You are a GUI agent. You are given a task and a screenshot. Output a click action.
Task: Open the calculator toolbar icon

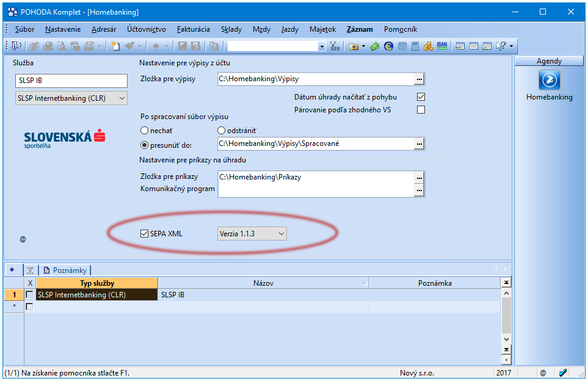tap(415, 46)
